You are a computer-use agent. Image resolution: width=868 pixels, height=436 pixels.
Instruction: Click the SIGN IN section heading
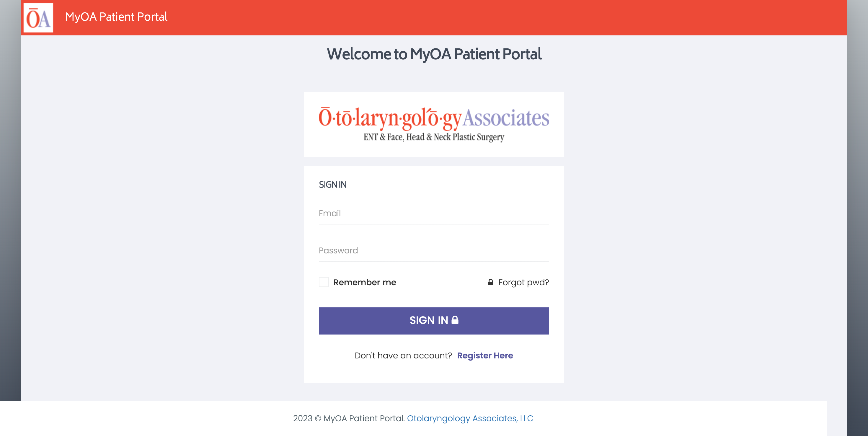tap(332, 184)
